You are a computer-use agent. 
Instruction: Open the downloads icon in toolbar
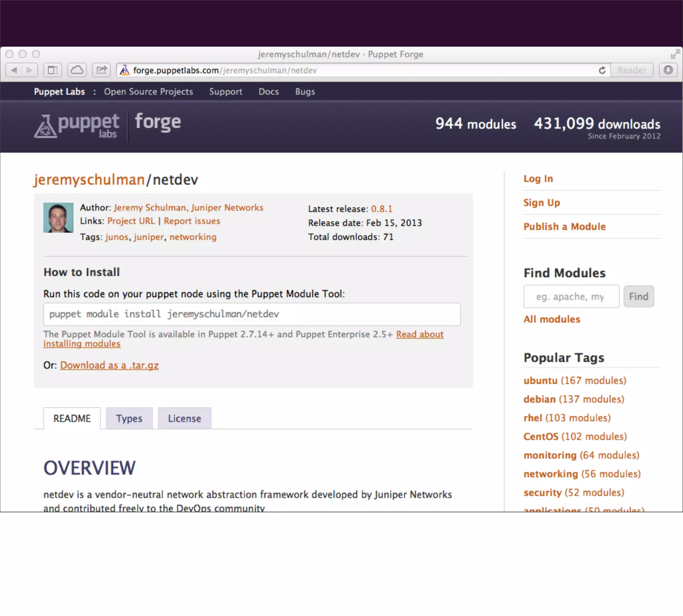click(668, 70)
